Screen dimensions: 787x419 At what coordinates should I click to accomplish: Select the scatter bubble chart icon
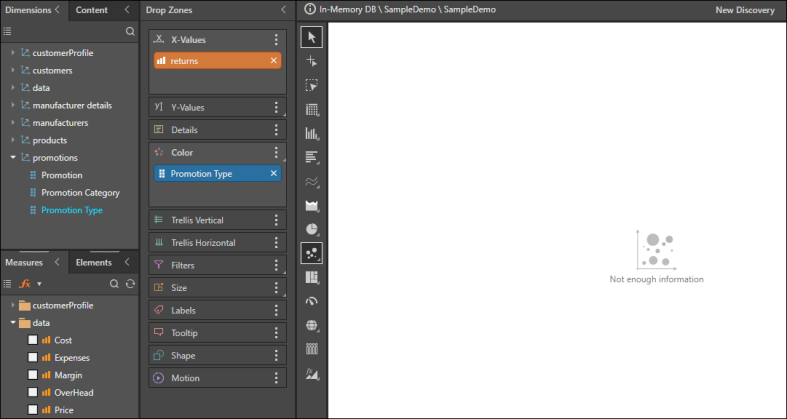point(311,253)
